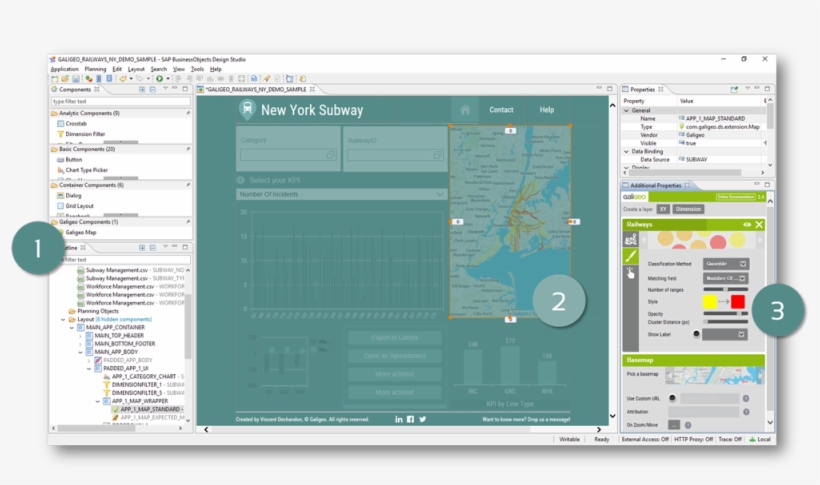Click the Export to Lumira button

point(395,337)
